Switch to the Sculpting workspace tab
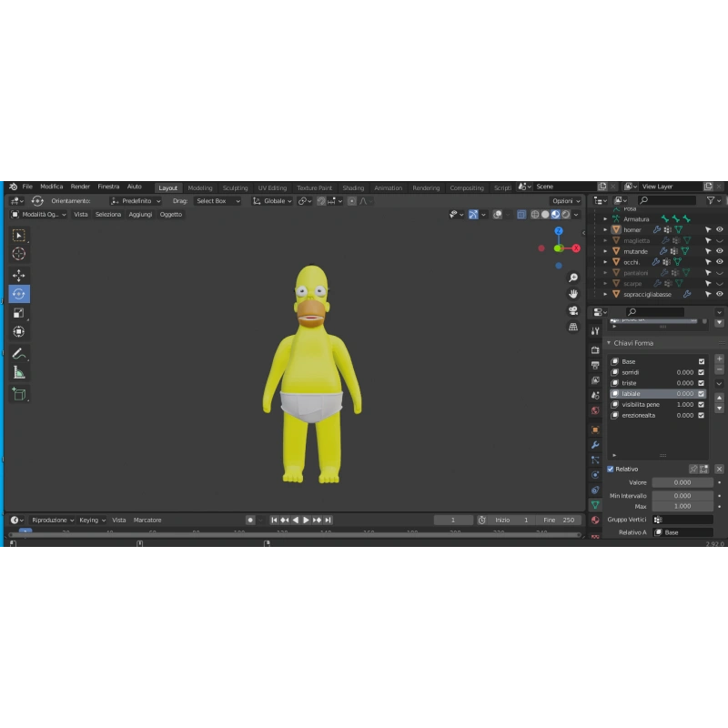The image size is (728, 728). coord(235,188)
